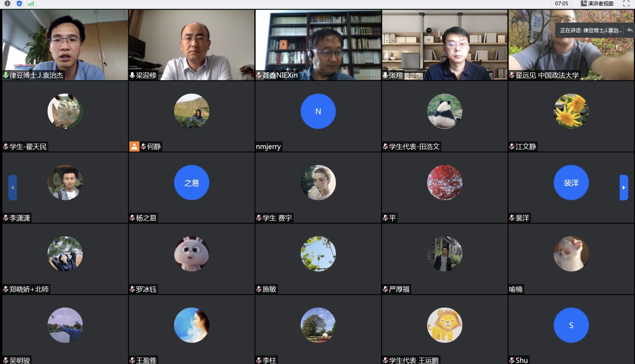Image resolution: width=635 pixels, height=364 pixels.
Task: Select the nmjerry participant name label
Action: pos(268,147)
